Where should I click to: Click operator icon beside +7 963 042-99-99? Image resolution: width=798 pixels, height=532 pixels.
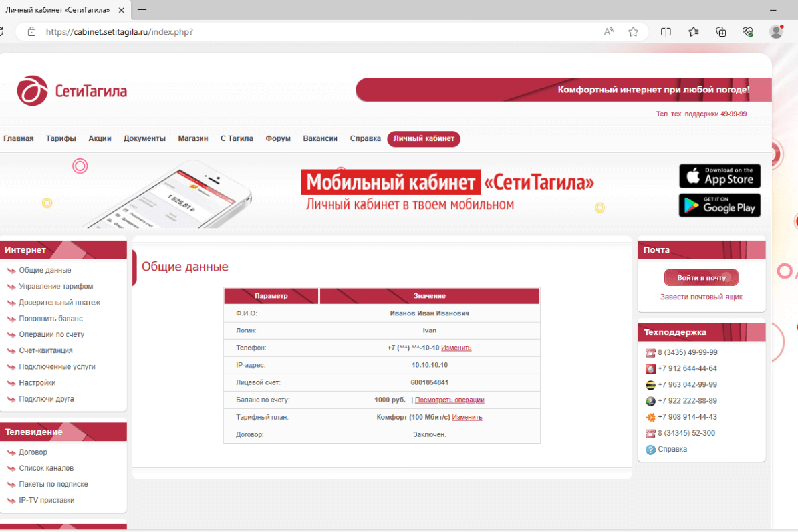(650, 384)
